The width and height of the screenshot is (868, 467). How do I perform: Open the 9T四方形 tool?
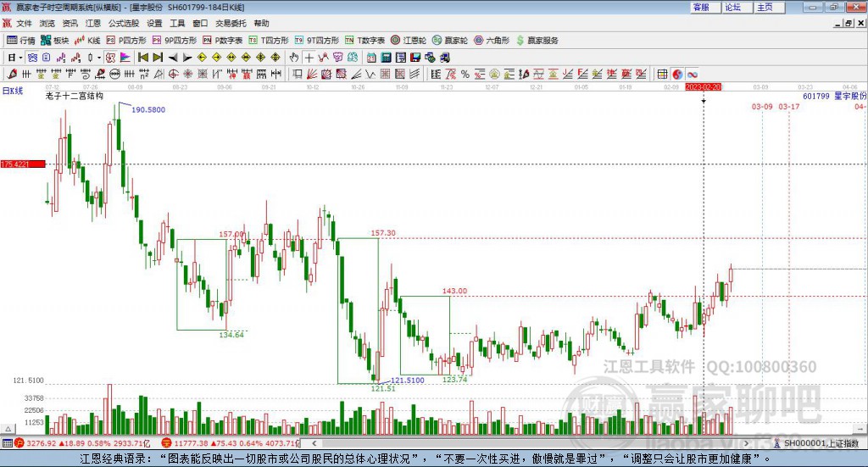(317, 40)
